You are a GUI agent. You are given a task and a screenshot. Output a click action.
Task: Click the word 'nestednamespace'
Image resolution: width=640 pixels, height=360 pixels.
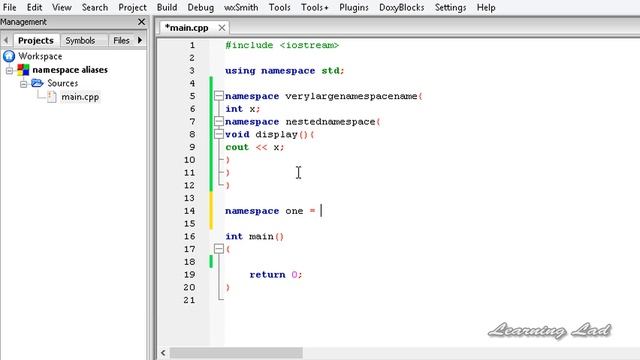coord(330,122)
